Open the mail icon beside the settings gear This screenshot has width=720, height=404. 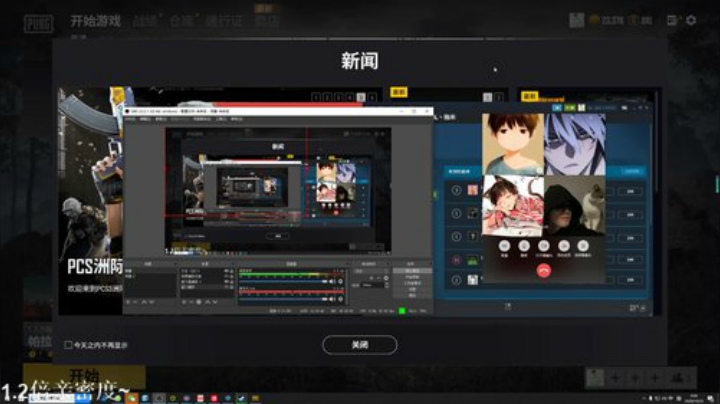pyautogui.click(x=673, y=20)
